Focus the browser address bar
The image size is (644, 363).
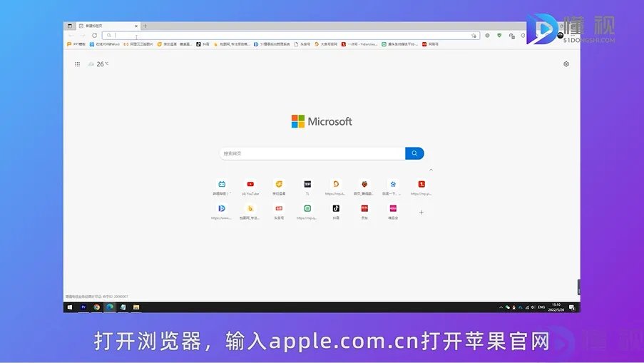pos(291,36)
